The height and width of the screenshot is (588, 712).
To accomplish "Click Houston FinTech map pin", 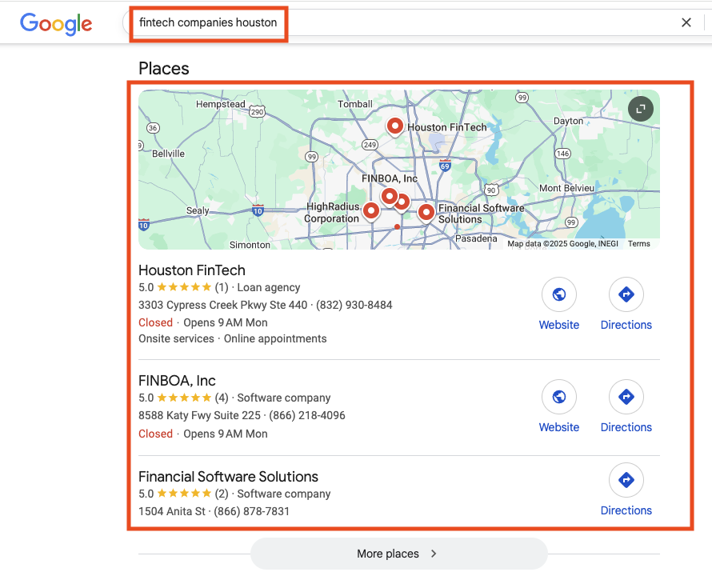I will pos(394,126).
